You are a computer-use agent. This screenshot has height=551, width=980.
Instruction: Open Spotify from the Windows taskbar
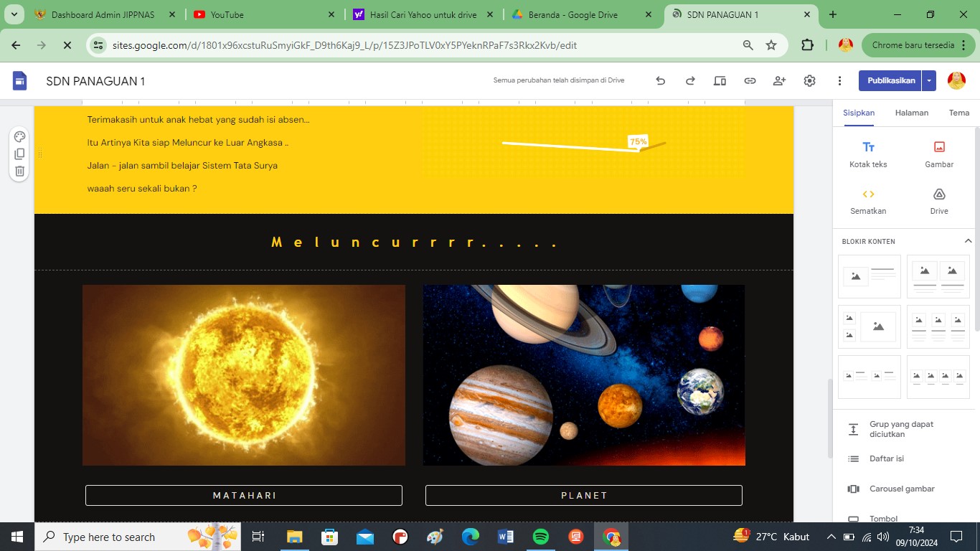(541, 537)
